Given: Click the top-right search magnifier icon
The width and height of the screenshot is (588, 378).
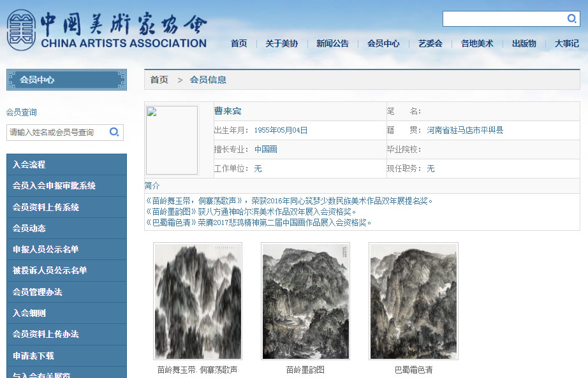Looking at the screenshot, I should [571, 18].
